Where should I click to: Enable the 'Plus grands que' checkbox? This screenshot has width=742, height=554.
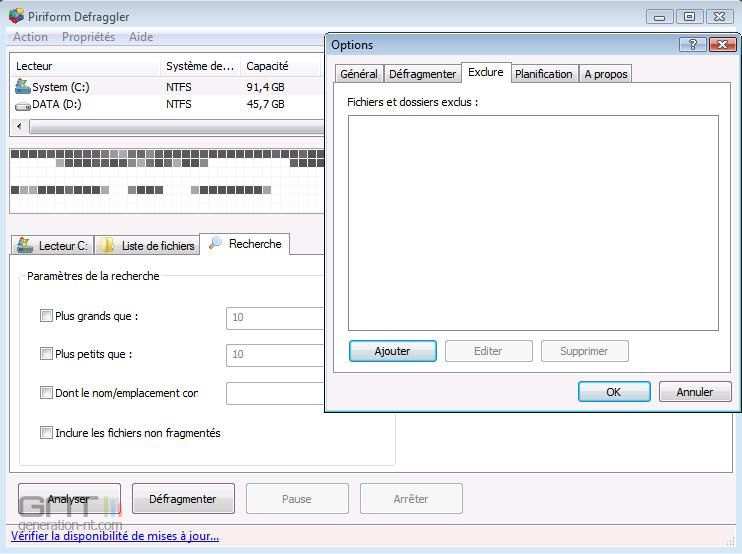(x=46, y=316)
